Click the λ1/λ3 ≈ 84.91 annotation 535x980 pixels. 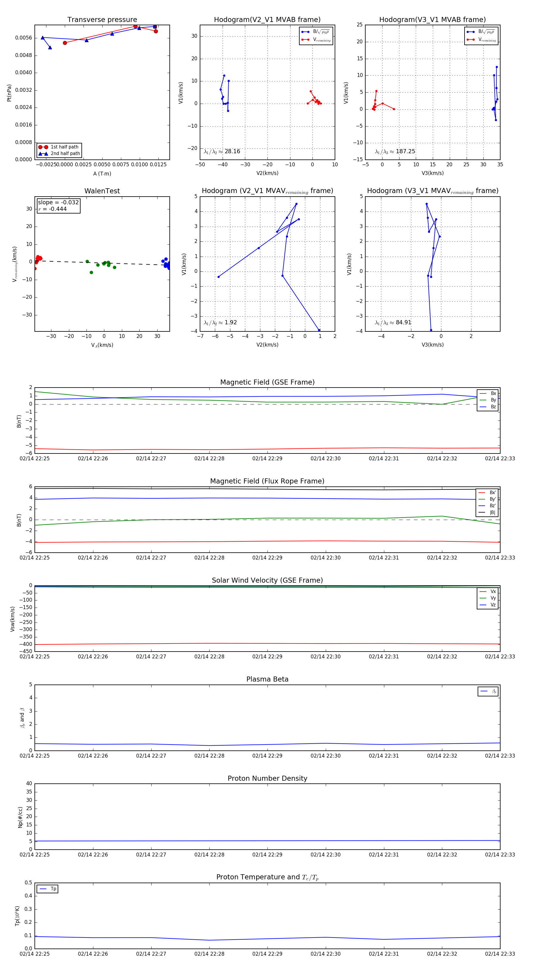click(x=393, y=322)
